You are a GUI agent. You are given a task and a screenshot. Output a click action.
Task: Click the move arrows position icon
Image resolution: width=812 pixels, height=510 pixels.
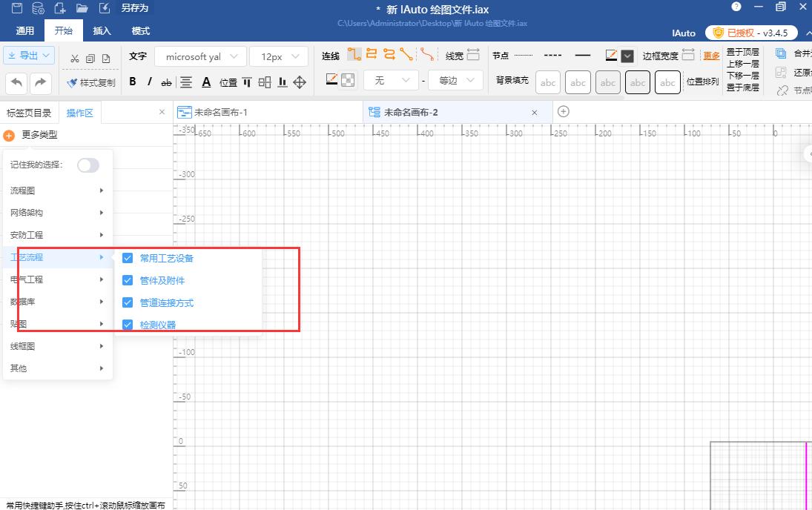300,82
